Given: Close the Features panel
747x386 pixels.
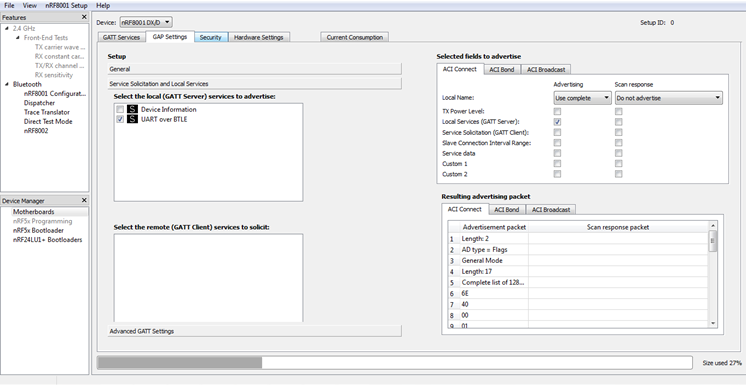Looking at the screenshot, I should click(x=84, y=17).
